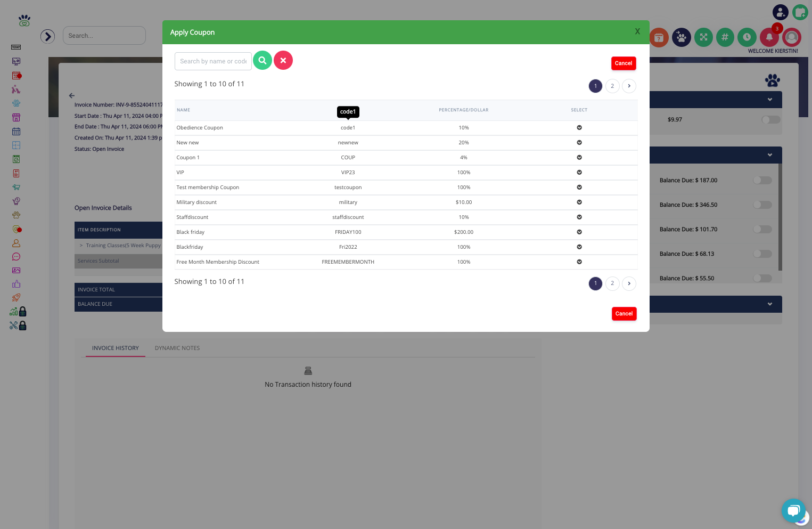Select the Black friday FRIDAY100 coupon
Viewport: 812px width, 529px height.
tap(579, 232)
